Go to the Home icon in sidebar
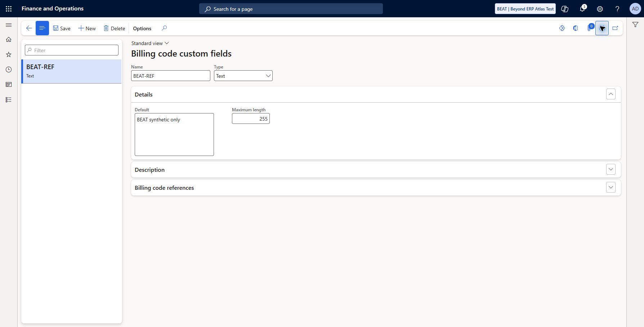Screen dimensions: 644x327 9,40
